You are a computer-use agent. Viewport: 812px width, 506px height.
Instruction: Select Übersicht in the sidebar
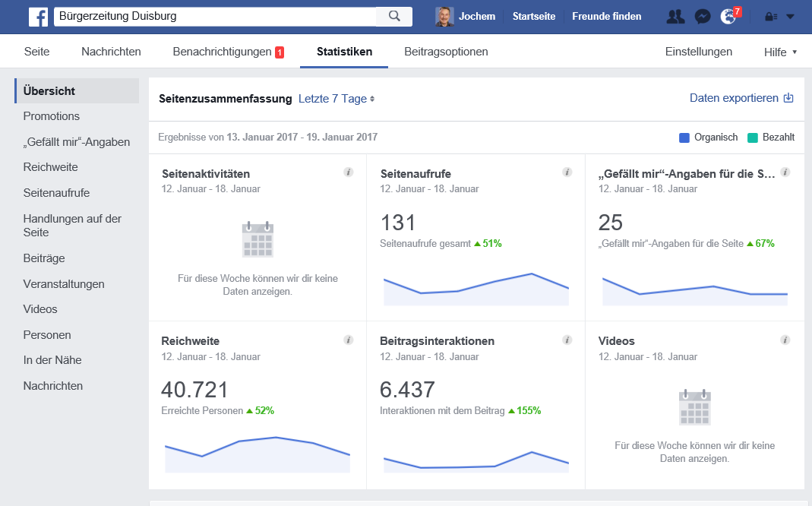tap(77, 90)
